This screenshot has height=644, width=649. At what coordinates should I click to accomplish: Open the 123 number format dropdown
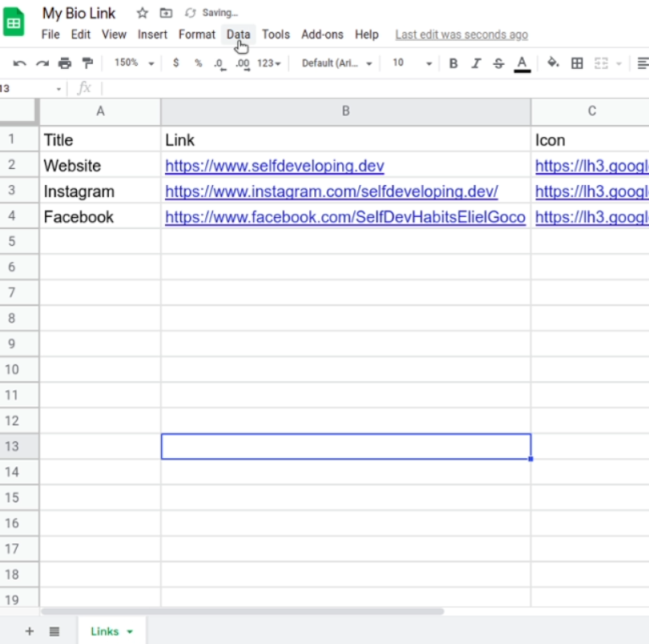[x=268, y=63]
